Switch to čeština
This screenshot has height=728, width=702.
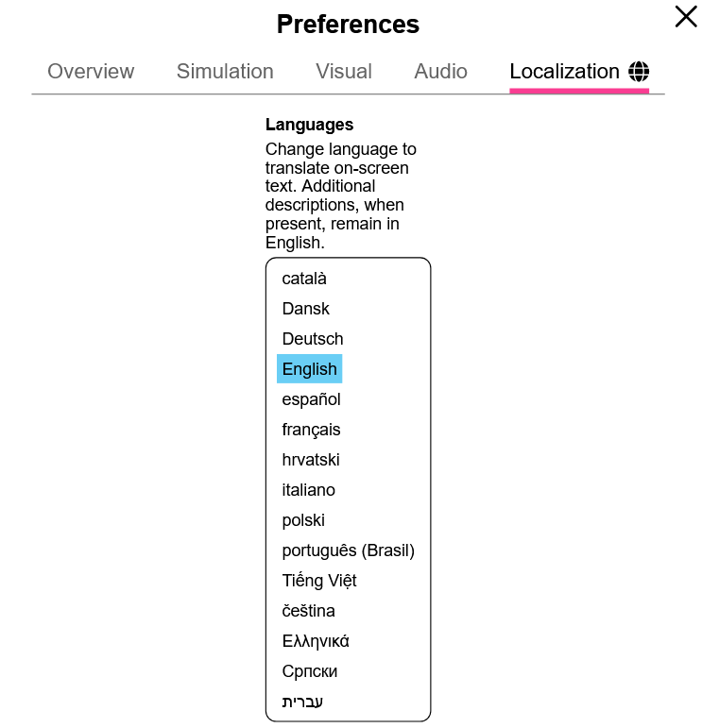click(309, 611)
